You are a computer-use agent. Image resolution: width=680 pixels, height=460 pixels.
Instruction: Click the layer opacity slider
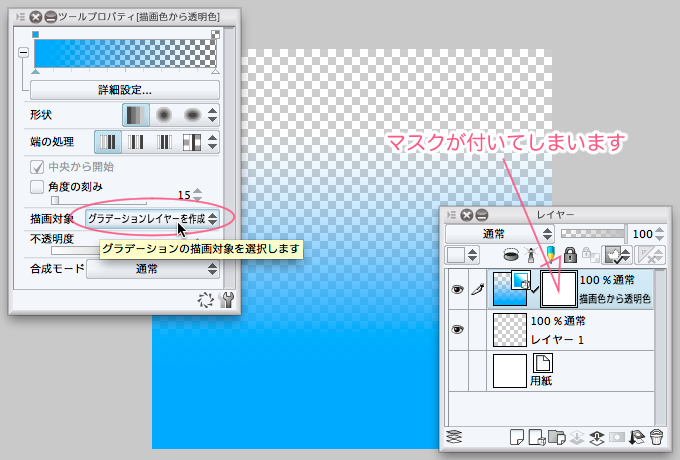click(x=597, y=233)
